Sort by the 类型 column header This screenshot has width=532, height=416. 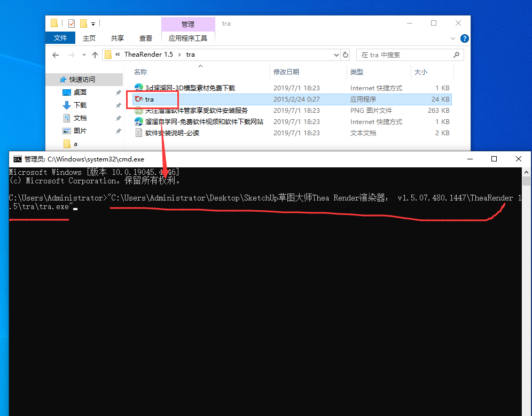point(357,72)
